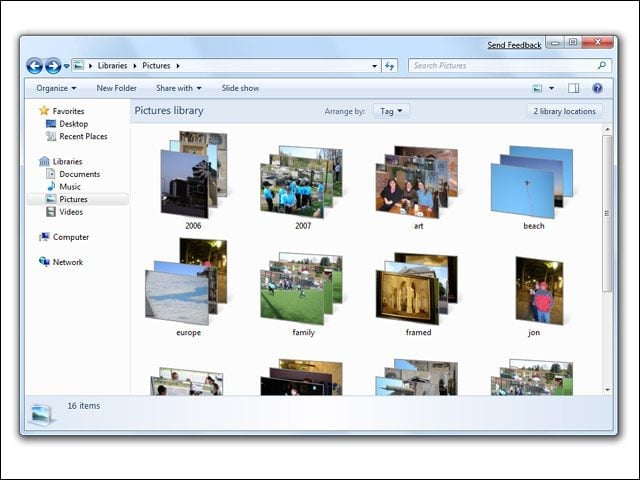Open the Arrange by Tag dropdown
The width and height of the screenshot is (640, 480).
[x=391, y=111]
